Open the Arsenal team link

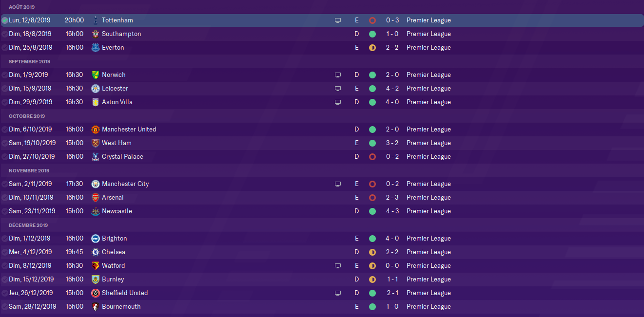coord(113,198)
